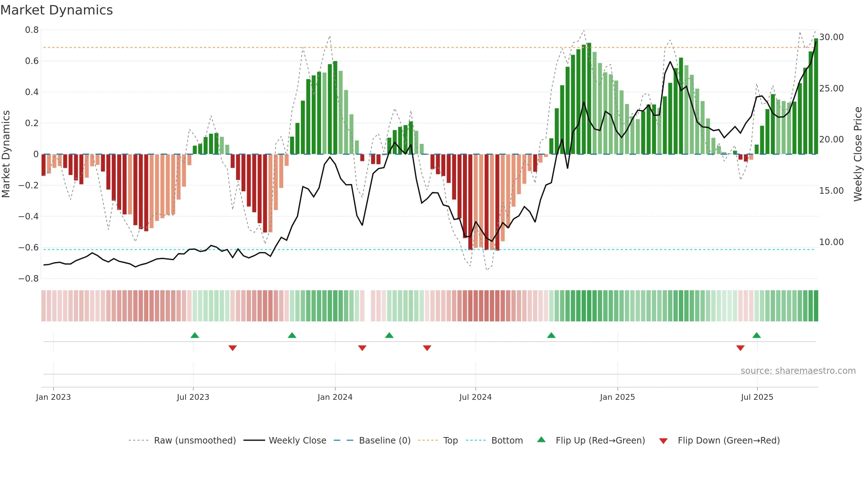This screenshot has width=868, height=488.
Task: Click the Jan 2024 x-axis label
Action: click(335, 397)
